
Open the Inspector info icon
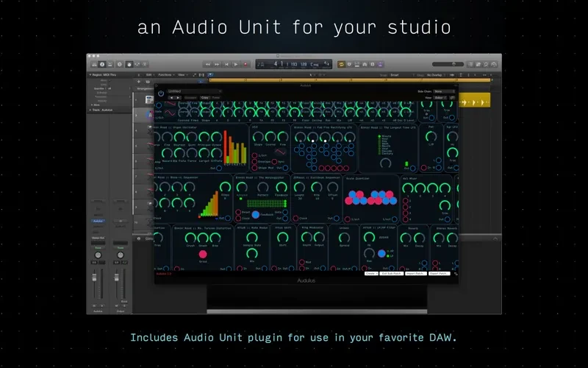point(102,65)
